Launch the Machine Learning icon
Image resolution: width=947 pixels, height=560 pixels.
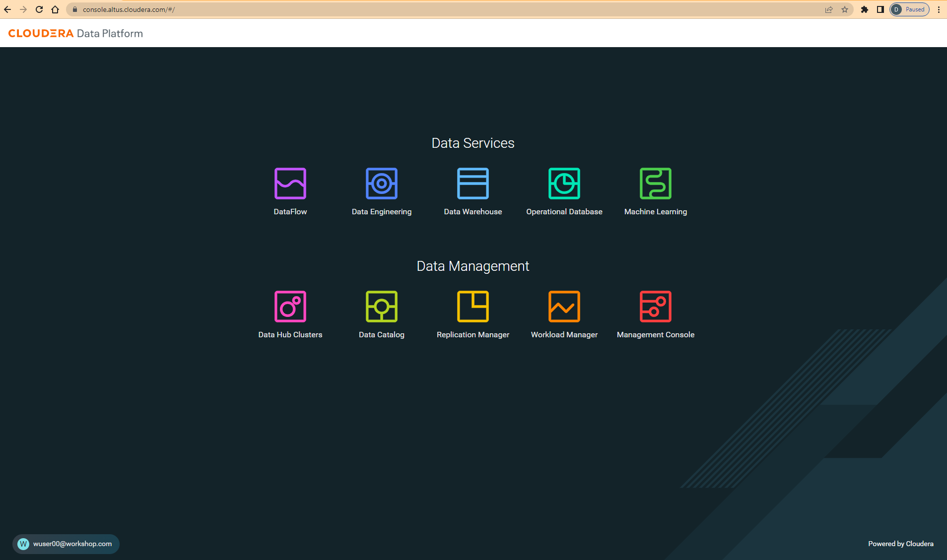pyautogui.click(x=656, y=184)
